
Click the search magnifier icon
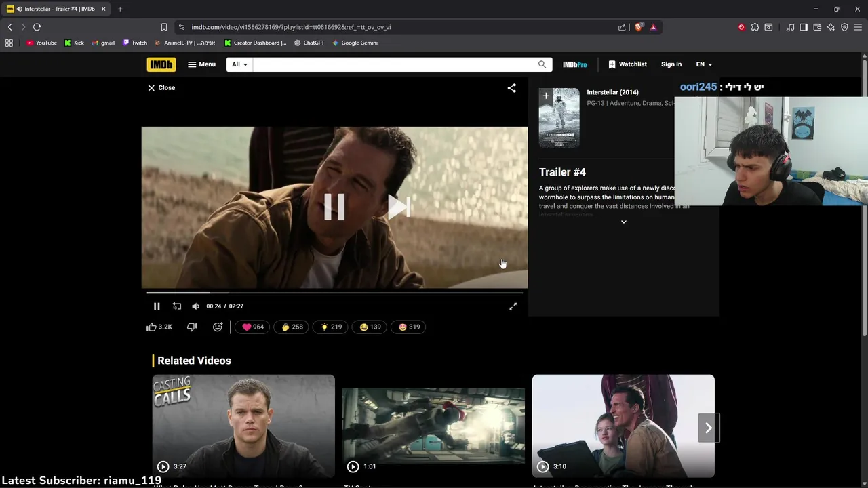[x=542, y=64]
